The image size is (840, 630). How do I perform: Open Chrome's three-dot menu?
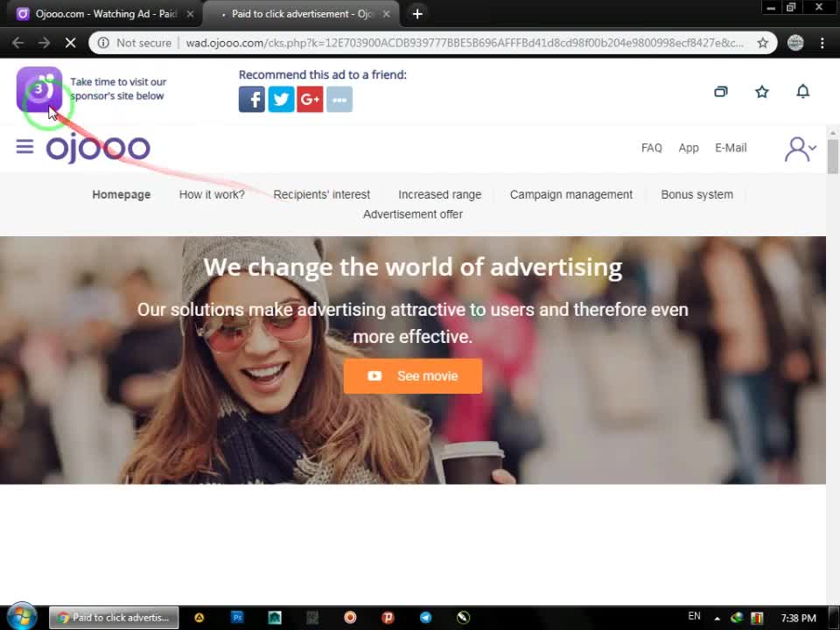point(822,43)
